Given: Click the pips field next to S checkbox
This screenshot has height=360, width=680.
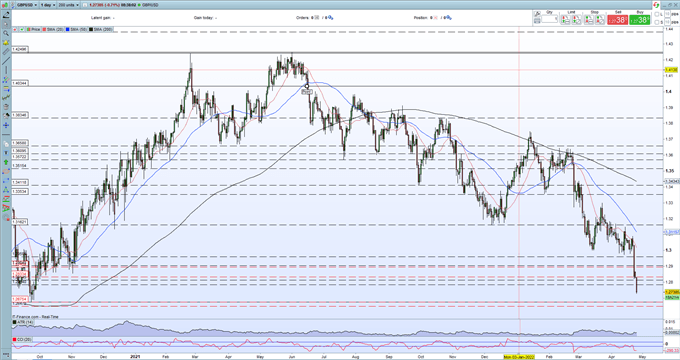Looking at the screenshot, I should click(x=667, y=22).
